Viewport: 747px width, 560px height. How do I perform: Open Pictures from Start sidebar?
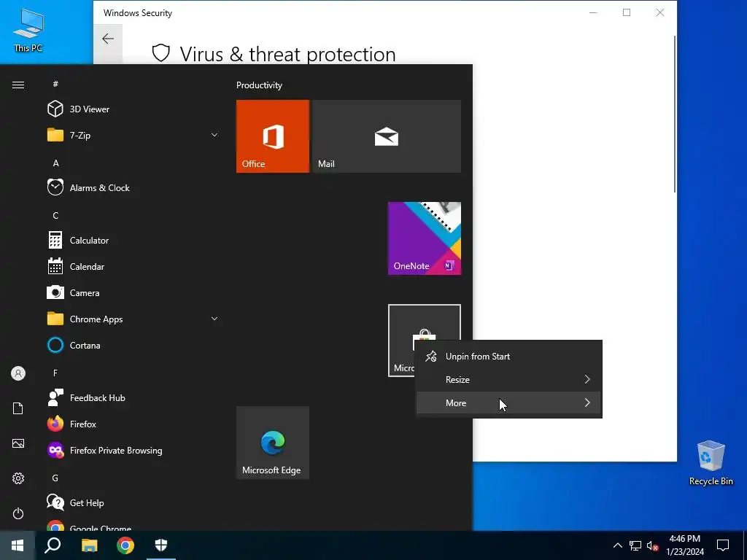tap(18, 443)
